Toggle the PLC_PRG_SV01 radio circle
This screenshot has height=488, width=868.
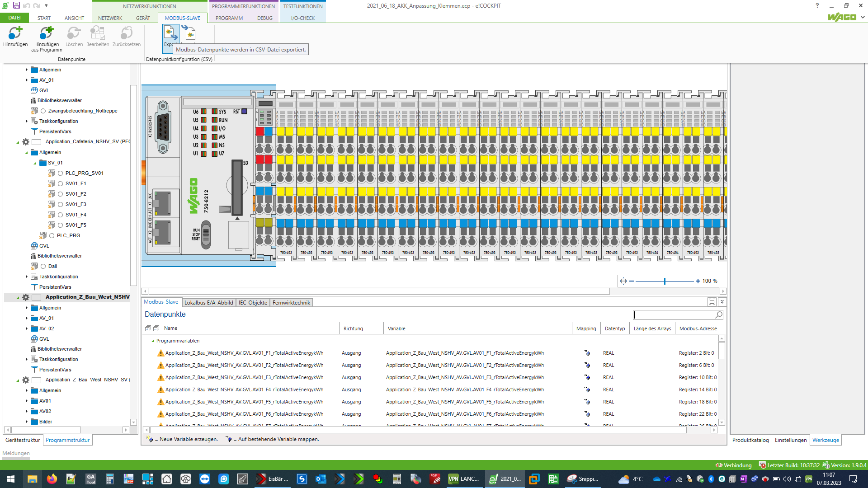[x=60, y=174]
